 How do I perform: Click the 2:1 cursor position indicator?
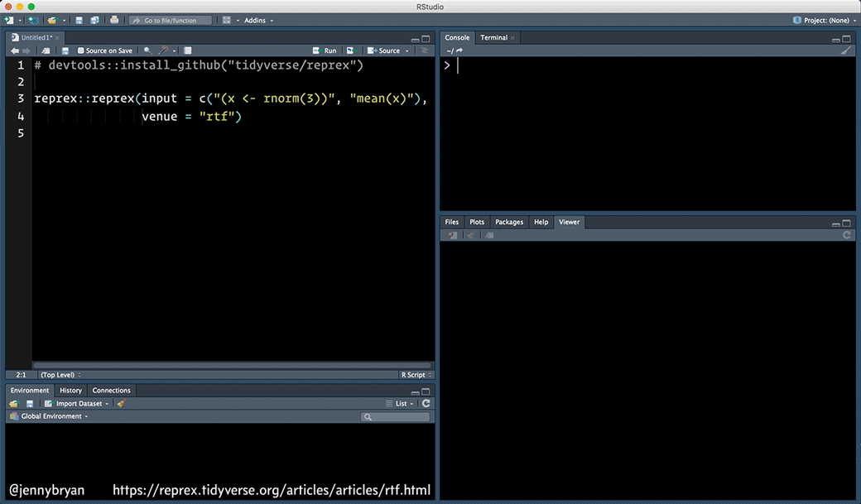click(x=21, y=375)
